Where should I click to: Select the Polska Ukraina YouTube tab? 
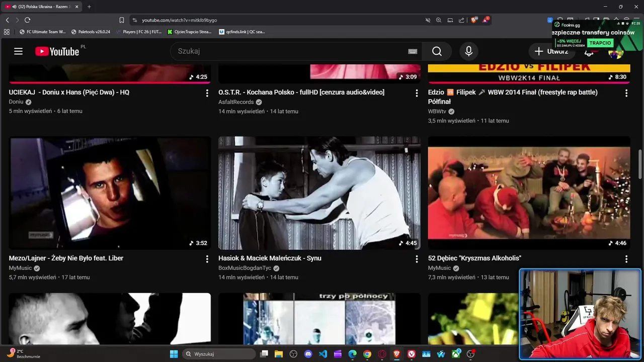click(42, 7)
